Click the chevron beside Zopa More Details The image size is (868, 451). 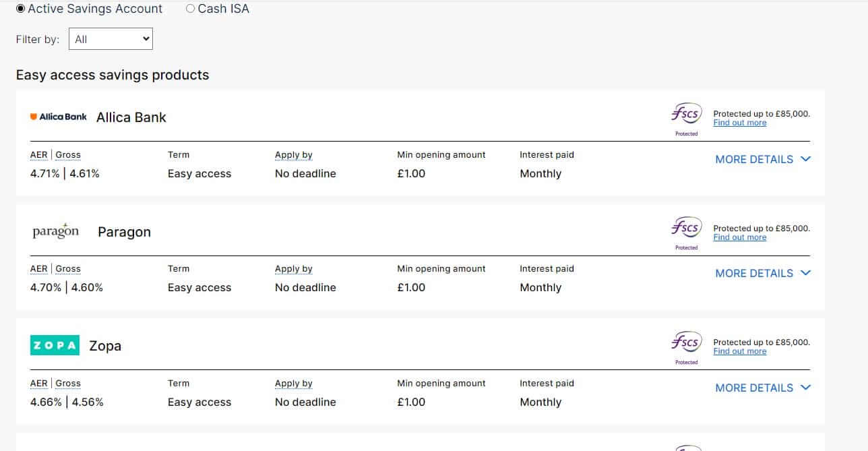[805, 388]
